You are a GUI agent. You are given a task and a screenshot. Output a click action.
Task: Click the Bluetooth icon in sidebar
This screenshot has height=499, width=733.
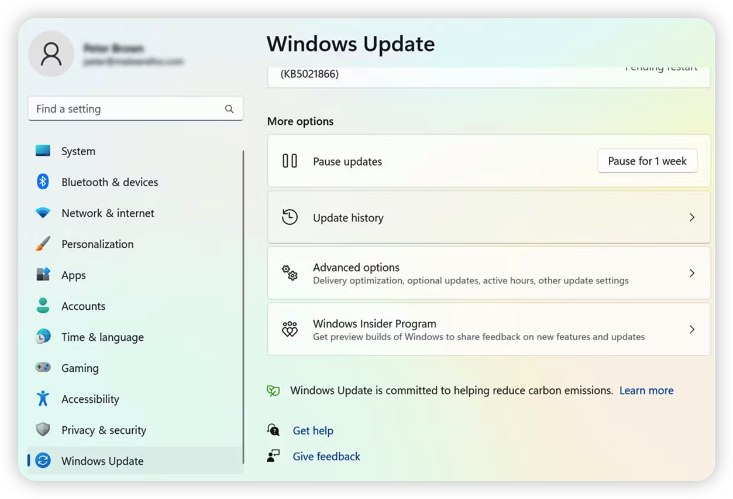pos(43,181)
